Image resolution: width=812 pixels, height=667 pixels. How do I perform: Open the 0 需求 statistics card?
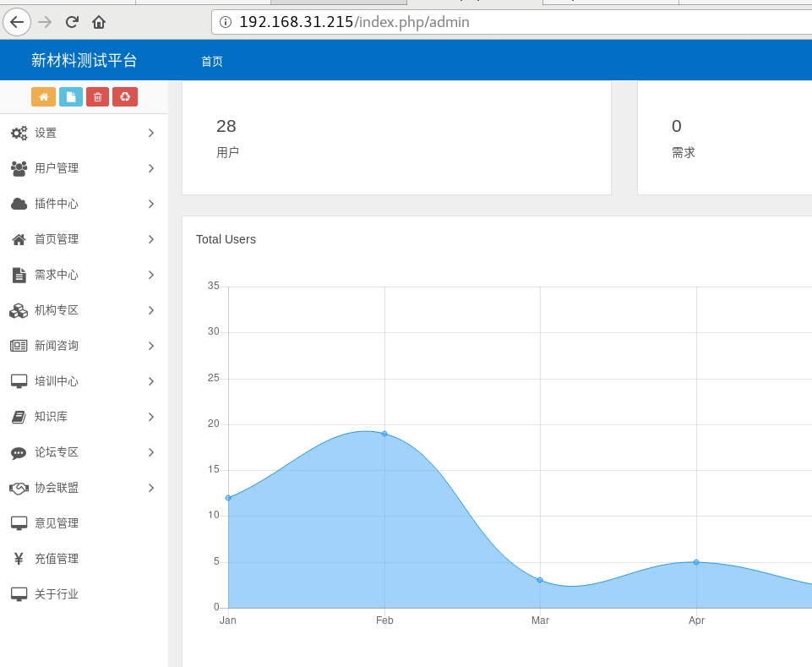(x=724, y=138)
